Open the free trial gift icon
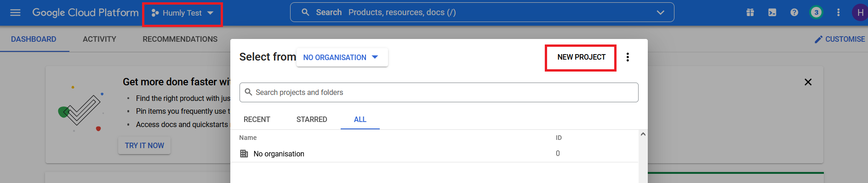Screen dimensions: 868x183 point(750,13)
